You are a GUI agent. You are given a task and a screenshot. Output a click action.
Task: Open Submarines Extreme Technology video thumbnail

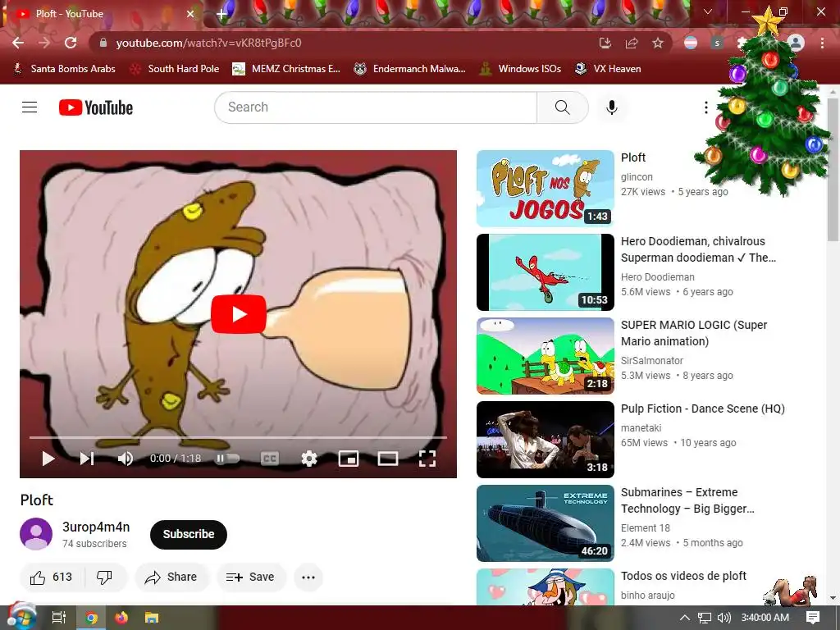coord(546,523)
